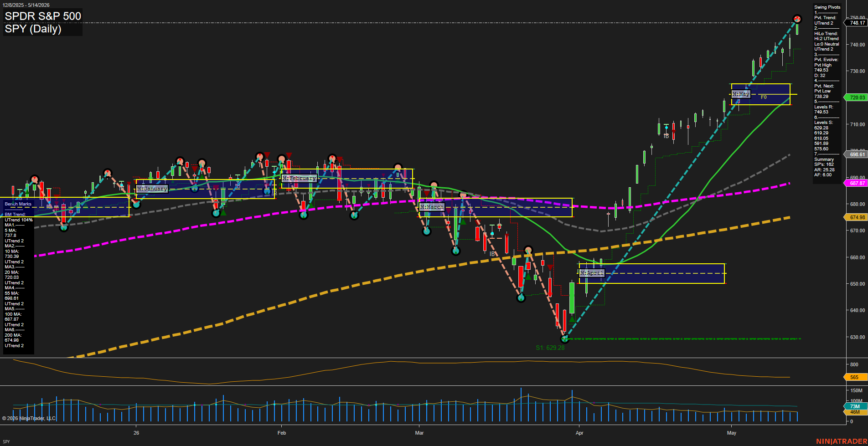Image resolution: width=868 pixels, height=446 pixels.
Task: Select the SPY label at bottom left
Action: [6, 442]
